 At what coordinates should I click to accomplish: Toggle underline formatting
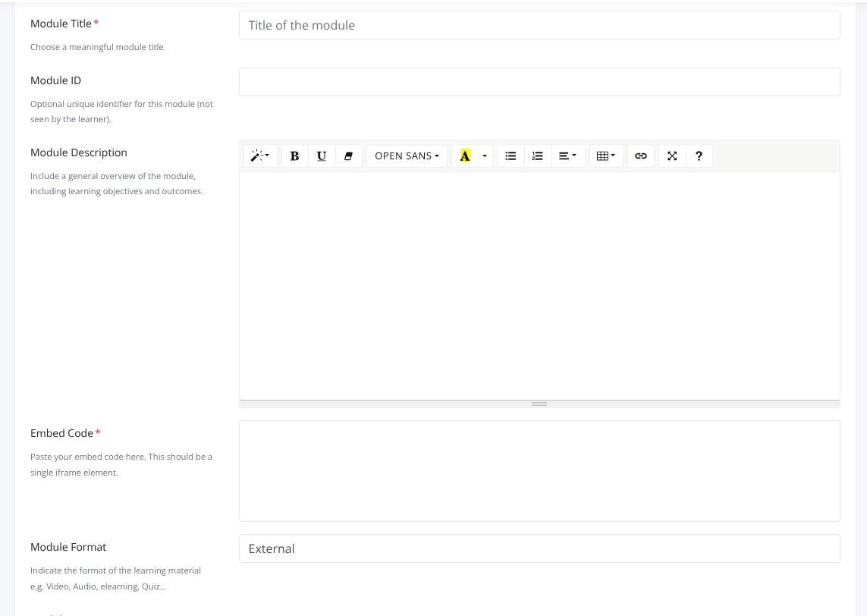pos(322,156)
